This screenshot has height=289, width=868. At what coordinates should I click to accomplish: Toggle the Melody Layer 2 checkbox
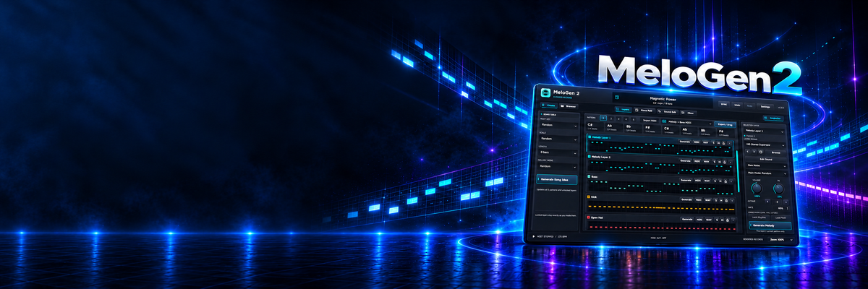[590, 157]
